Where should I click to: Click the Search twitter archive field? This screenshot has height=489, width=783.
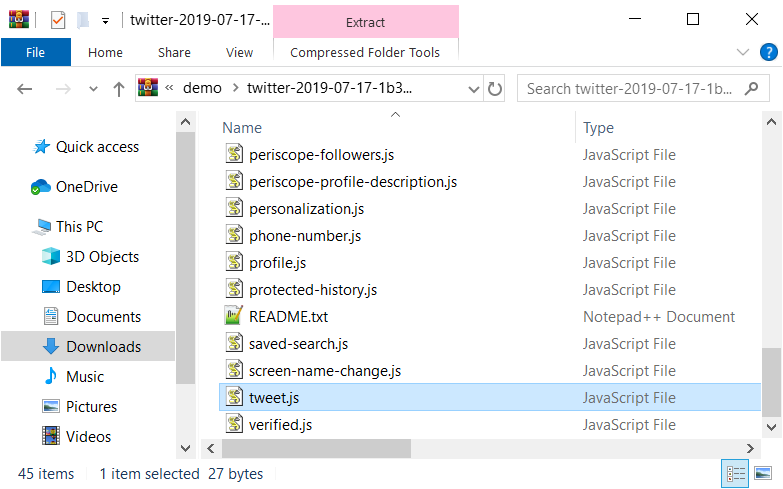630,89
